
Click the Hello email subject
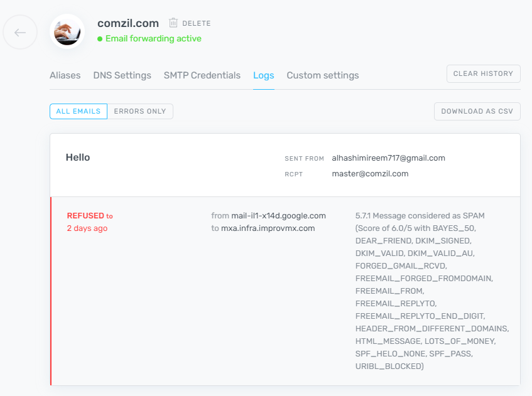(x=78, y=158)
